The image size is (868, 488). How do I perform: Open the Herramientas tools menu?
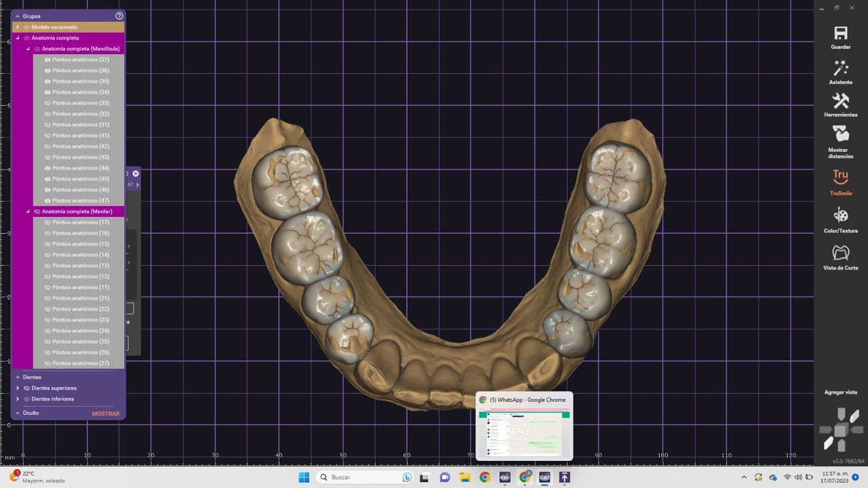click(840, 102)
